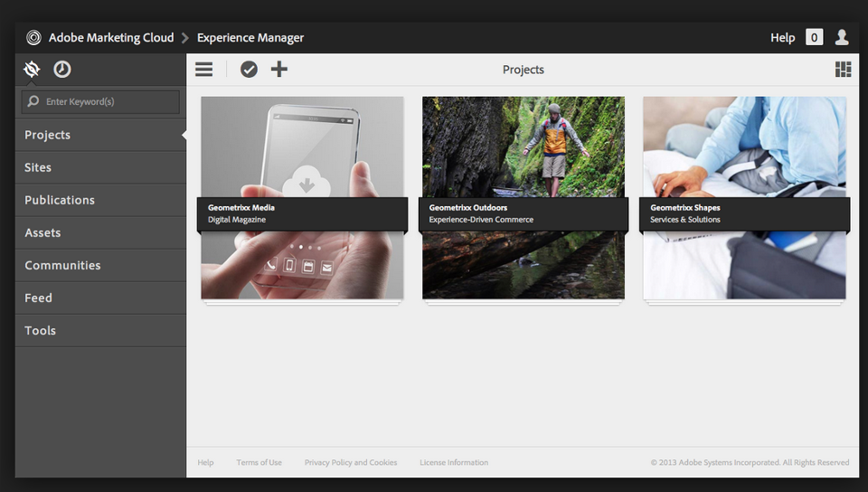This screenshot has width=868, height=492.
Task: Click the 2013 Adobe Systems copyright text
Action: 750,463
